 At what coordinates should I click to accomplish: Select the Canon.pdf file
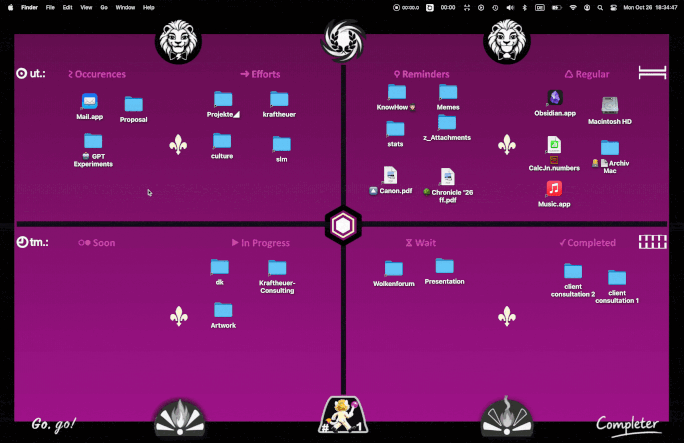390,175
